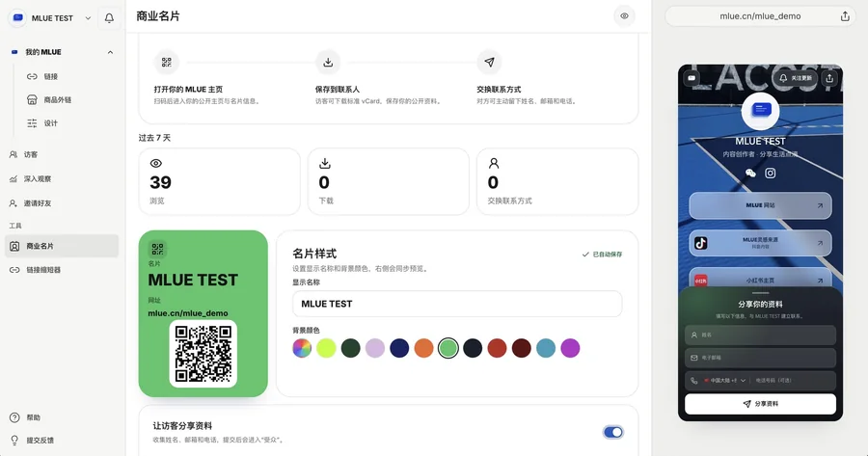868x456 pixels.
Task: Click the sheet drag handle above 分享你的资料
Action: pos(760,293)
